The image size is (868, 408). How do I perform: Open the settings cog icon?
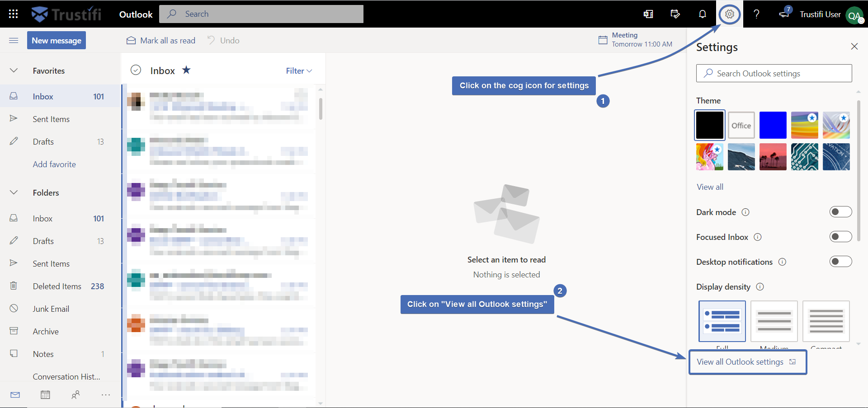click(729, 14)
